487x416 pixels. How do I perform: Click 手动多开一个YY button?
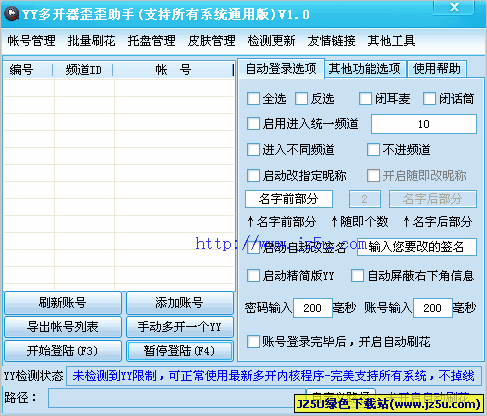point(180,327)
